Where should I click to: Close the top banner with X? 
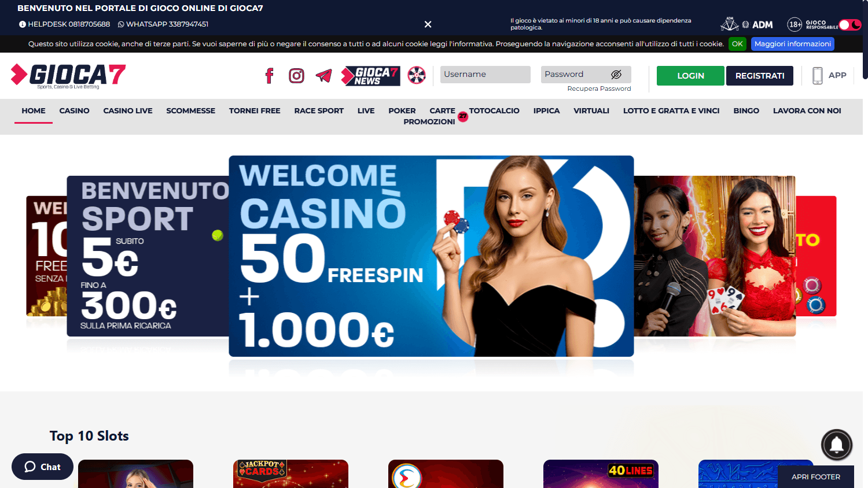(428, 24)
